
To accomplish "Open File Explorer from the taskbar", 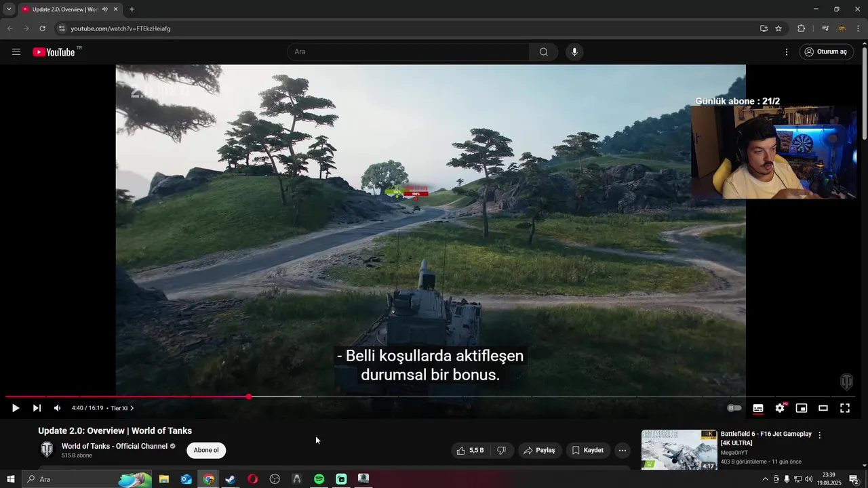I will click(164, 479).
